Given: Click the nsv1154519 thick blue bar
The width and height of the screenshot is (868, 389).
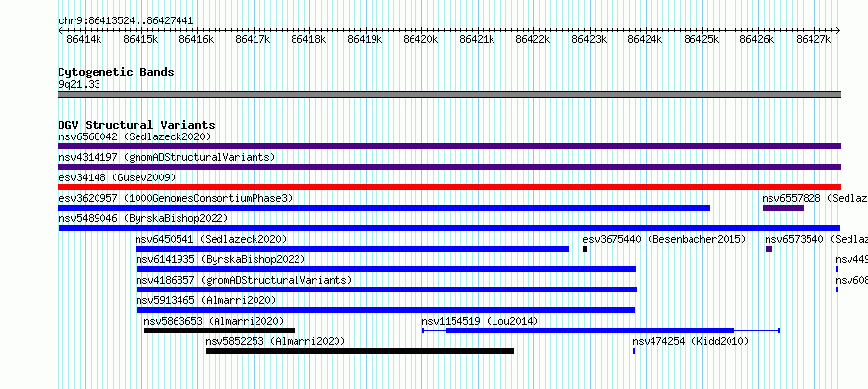Looking at the screenshot, I should (x=590, y=331).
